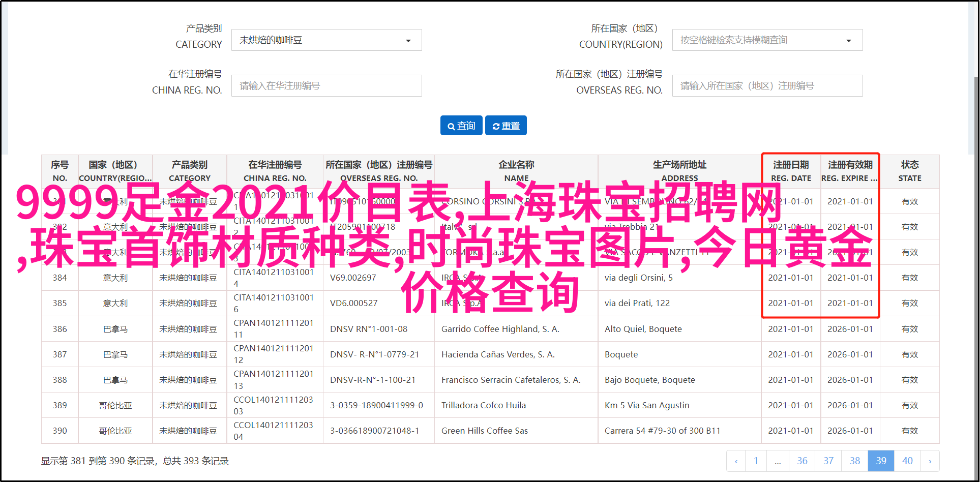This screenshot has width=980, height=483.
Task: Click the 'Alto Quiel, Boquete' address
Action: [x=643, y=329]
